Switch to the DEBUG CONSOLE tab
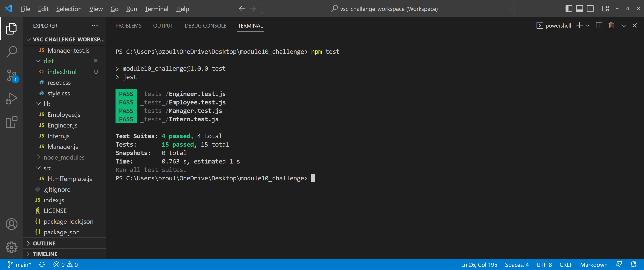The image size is (644, 270). click(205, 25)
